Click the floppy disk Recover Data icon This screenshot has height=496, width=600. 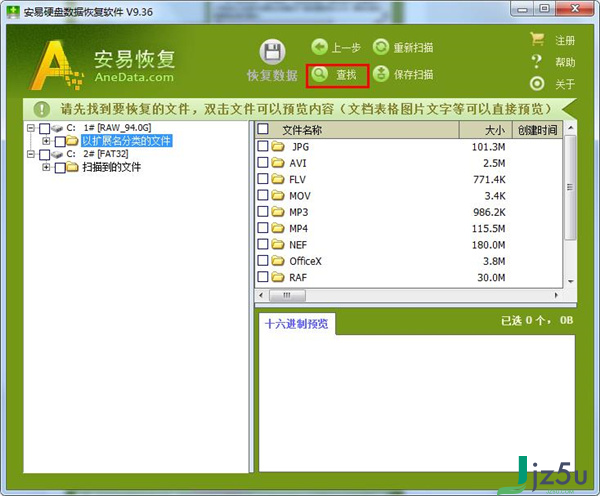[272, 52]
